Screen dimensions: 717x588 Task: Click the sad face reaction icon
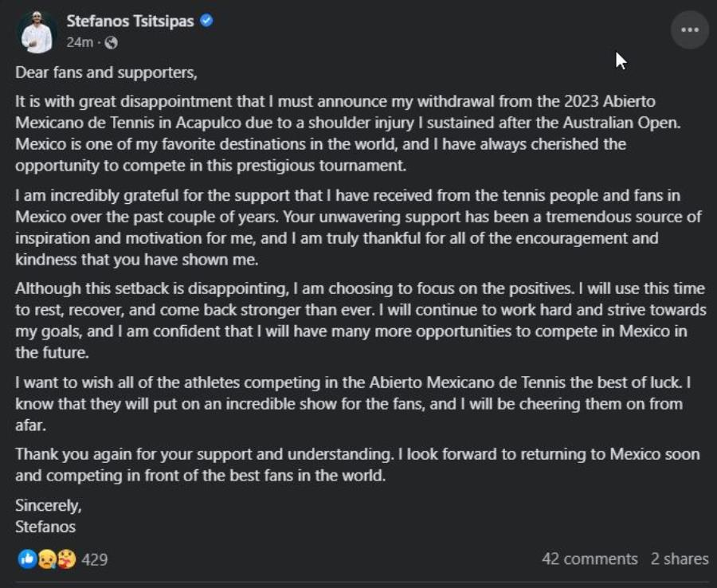point(47,559)
